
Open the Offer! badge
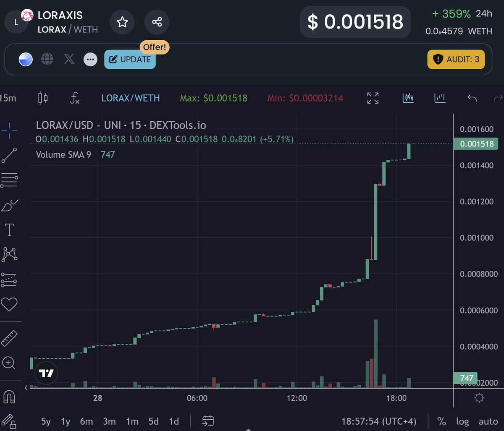point(154,47)
